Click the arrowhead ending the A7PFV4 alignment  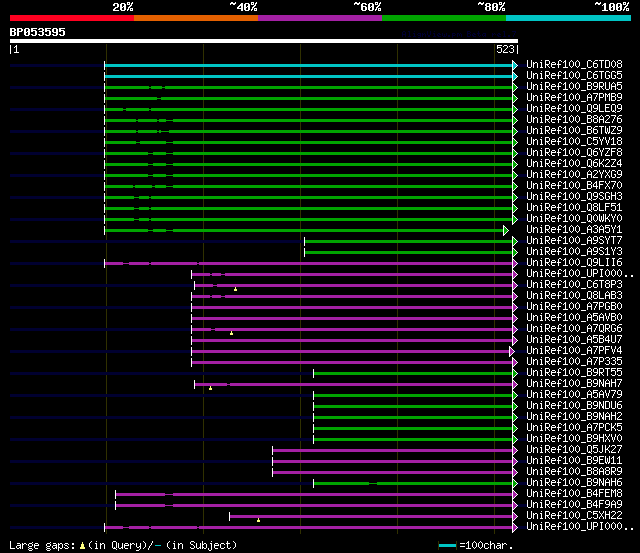pos(512,351)
